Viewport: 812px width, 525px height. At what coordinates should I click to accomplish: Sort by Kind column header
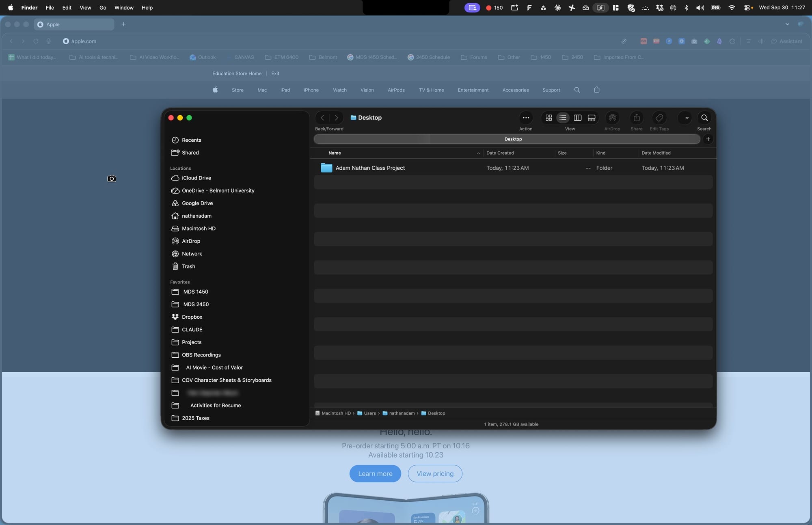click(x=600, y=153)
